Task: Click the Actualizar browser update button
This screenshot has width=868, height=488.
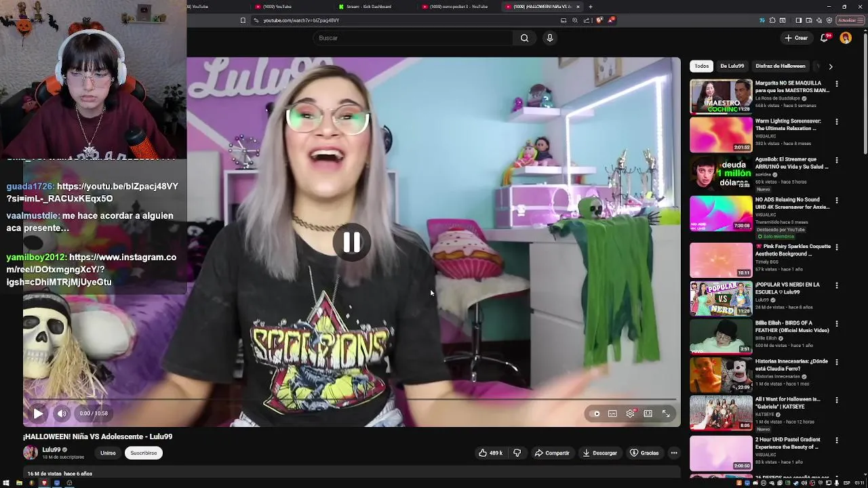Action: [851, 20]
